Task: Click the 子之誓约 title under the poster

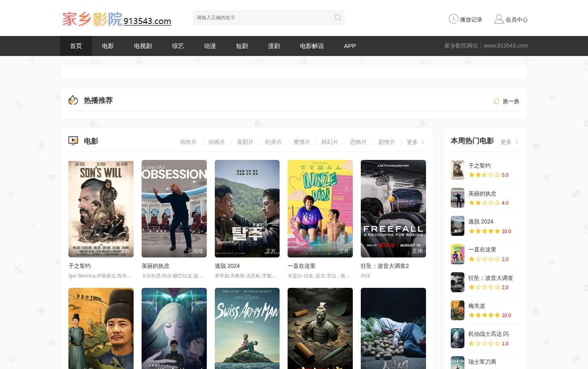Action: 80,266
